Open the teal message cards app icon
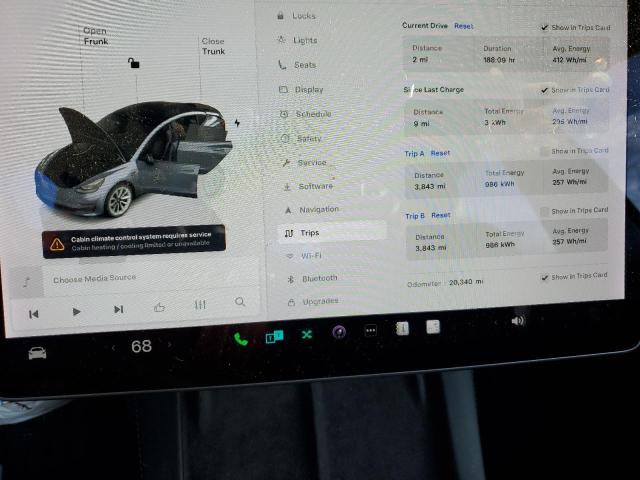 point(274,337)
